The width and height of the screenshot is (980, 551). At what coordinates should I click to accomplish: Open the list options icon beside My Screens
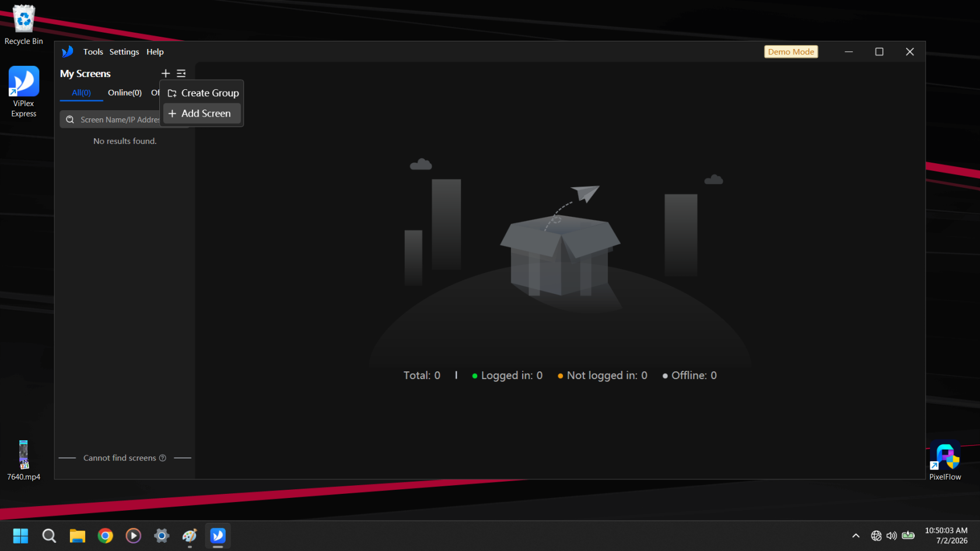pyautogui.click(x=181, y=73)
